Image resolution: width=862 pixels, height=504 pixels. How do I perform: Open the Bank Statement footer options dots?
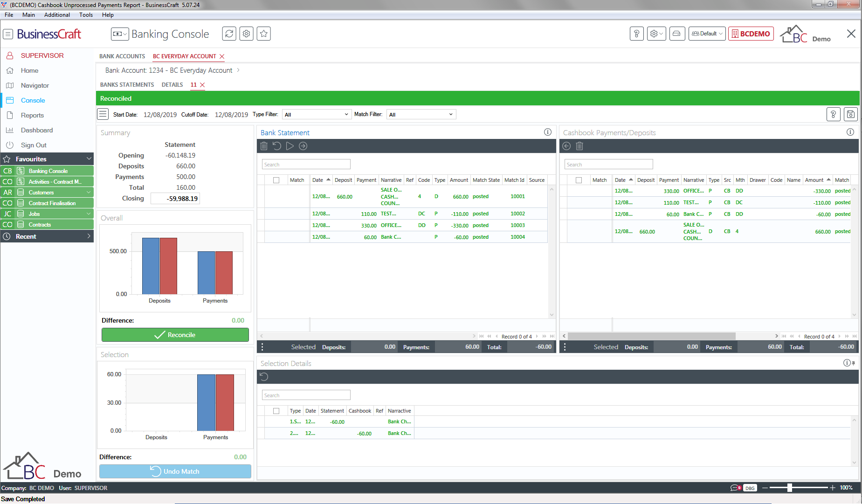(x=262, y=347)
